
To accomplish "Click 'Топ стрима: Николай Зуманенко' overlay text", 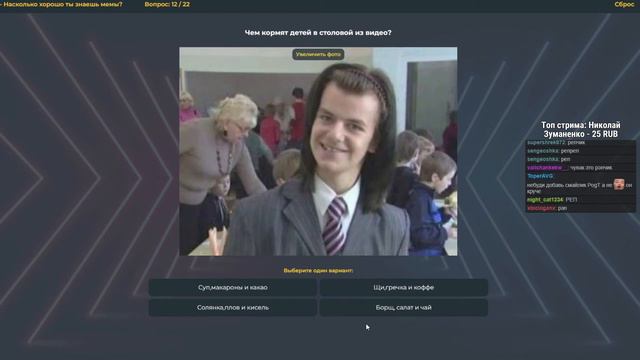I will coord(580,129).
